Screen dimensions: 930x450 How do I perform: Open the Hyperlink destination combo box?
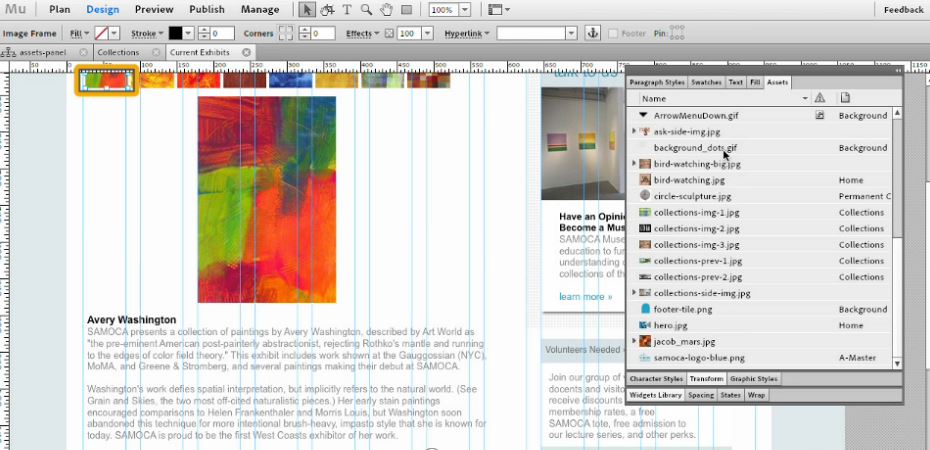pyautogui.click(x=537, y=34)
